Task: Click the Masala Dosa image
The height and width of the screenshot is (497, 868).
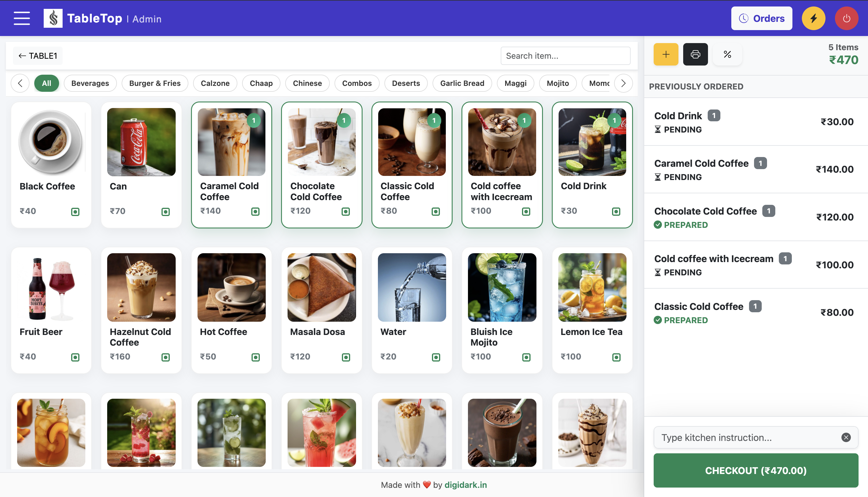Action: coord(322,287)
